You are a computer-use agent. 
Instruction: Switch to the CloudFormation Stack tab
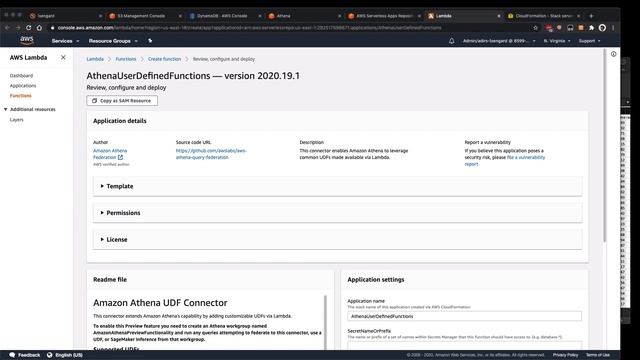[544, 16]
